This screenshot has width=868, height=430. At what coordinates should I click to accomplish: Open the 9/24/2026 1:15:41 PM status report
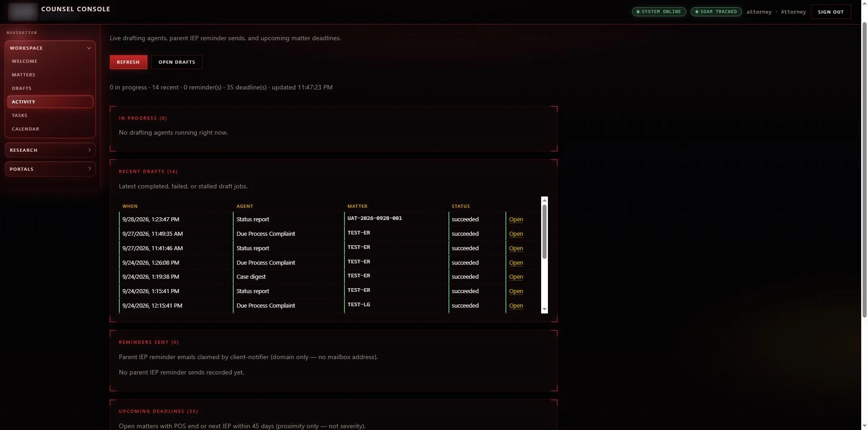pos(516,291)
